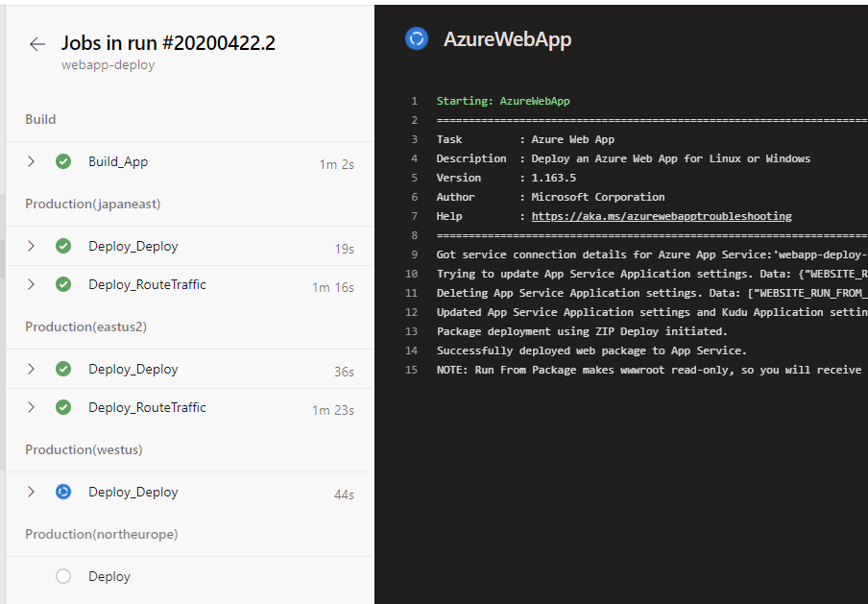Click the 36s duration value
The image size is (868, 604).
click(345, 372)
